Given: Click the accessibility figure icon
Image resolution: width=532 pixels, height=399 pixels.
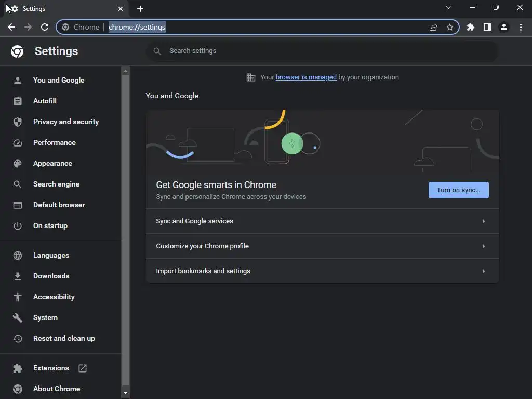Looking at the screenshot, I should [x=18, y=297].
